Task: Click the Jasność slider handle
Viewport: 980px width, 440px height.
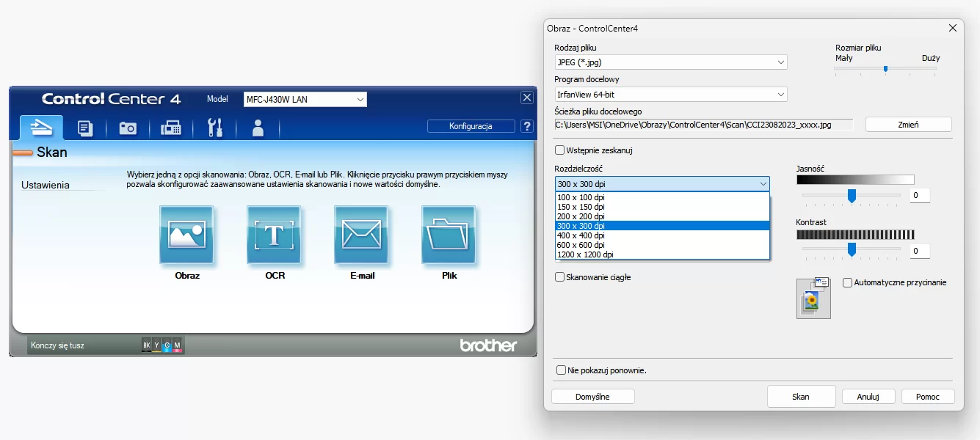Action: pos(852,196)
